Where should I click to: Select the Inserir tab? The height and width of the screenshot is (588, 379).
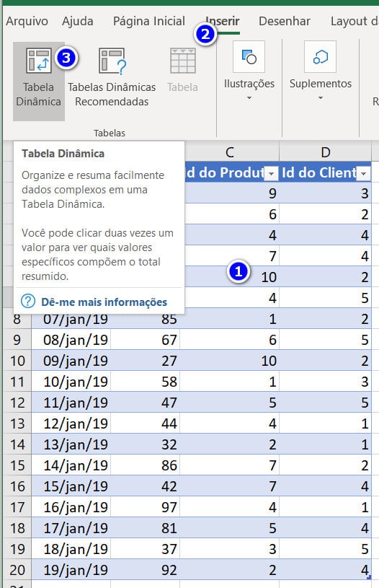click(x=223, y=22)
